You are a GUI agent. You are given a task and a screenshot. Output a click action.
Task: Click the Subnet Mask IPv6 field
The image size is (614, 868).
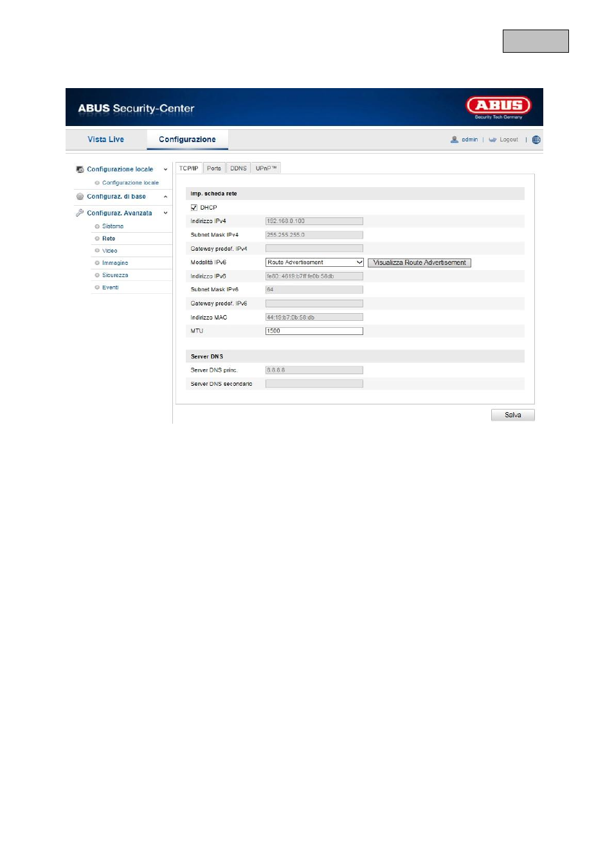314,289
